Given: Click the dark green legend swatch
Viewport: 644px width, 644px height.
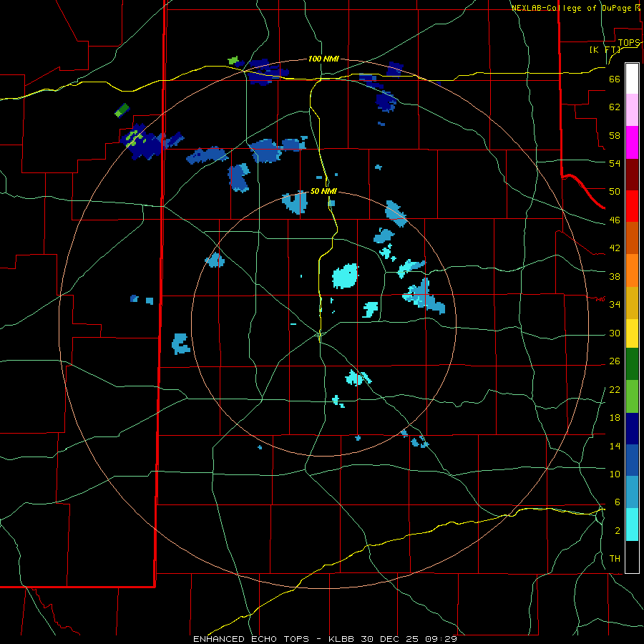Looking at the screenshot, I should (632, 364).
